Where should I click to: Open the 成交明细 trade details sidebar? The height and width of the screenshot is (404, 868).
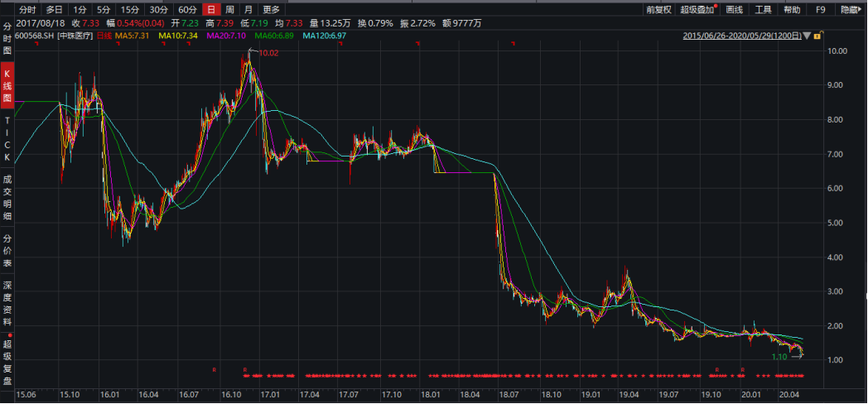click(x=7, y=197)
